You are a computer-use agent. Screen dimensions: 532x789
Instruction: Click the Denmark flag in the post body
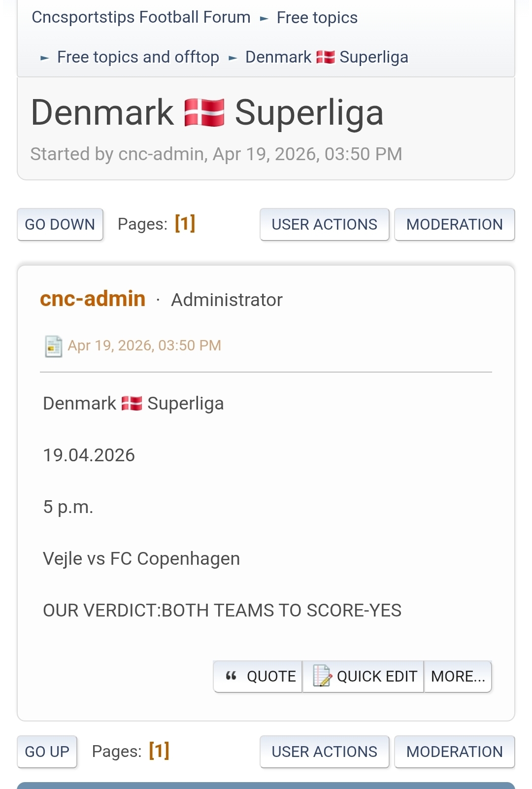point(132,404)
